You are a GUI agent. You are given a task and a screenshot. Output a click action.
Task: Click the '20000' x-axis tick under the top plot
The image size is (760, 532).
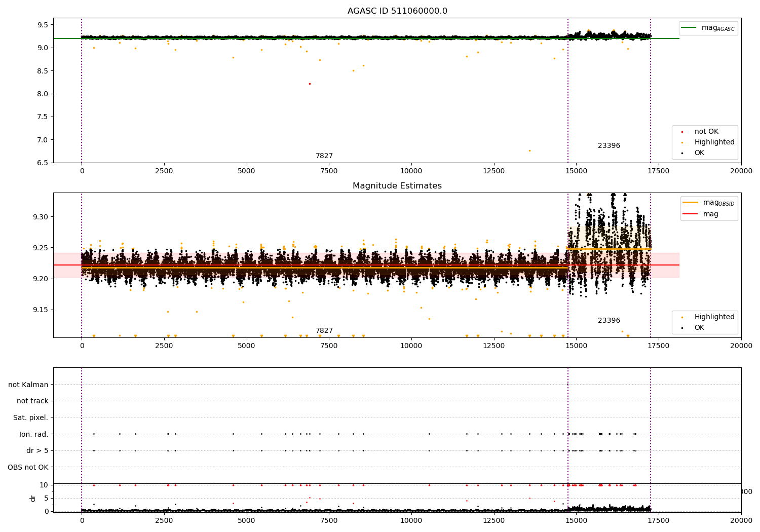coord(741,171)
